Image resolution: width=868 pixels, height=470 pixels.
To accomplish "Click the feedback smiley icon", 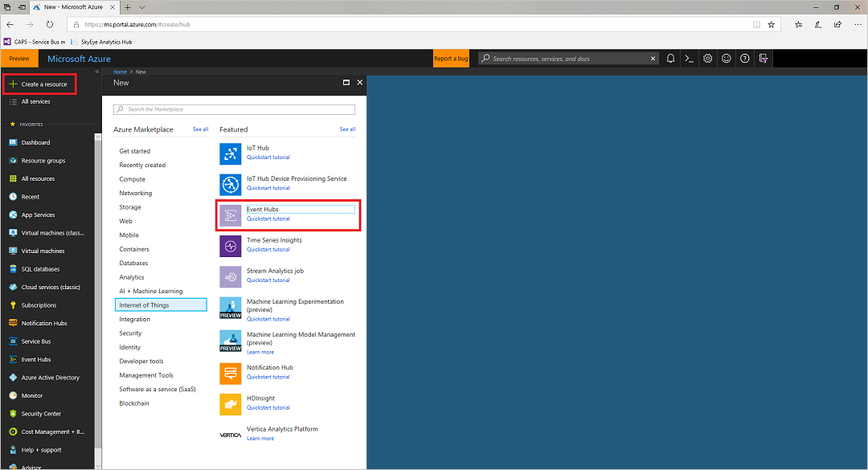I will point(727,58).
